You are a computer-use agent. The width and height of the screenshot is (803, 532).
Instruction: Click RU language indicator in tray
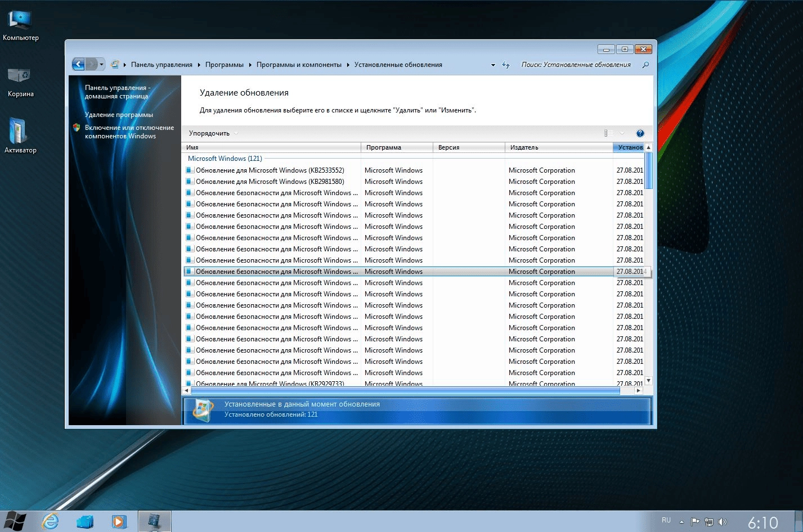[666, 521]
